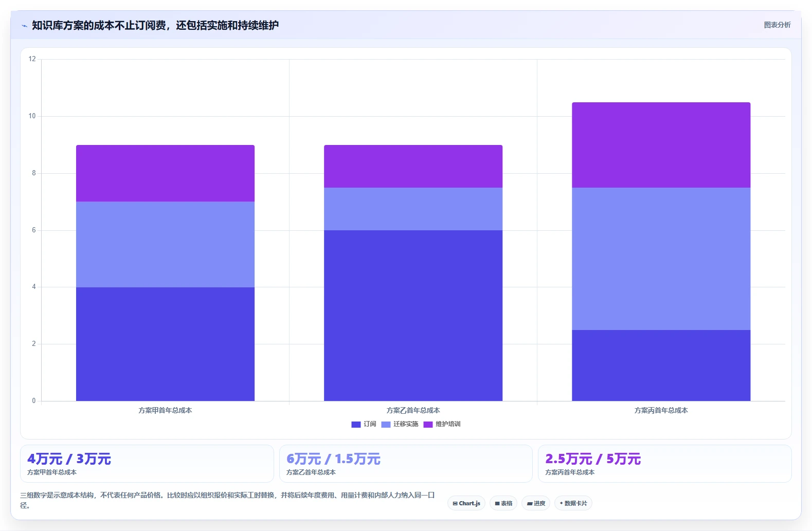Image resolution: width=812 pixels, height=531 pixels.
Task: Click the 图表分析 label
Action: [777, 25]
